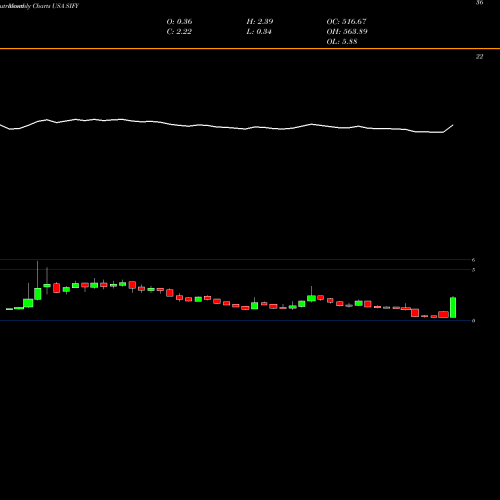Select the candlestick with the tallest upper wick
The height and width of the screenshot is (500, 500).
click(x=38, y=281)
